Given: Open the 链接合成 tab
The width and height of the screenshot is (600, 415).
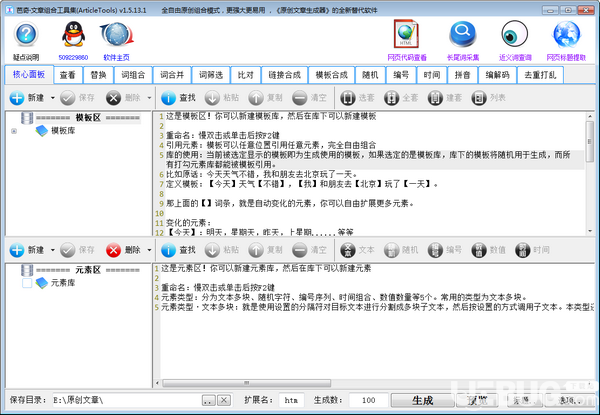Looking at the screenshot, I should coord(284,75).
